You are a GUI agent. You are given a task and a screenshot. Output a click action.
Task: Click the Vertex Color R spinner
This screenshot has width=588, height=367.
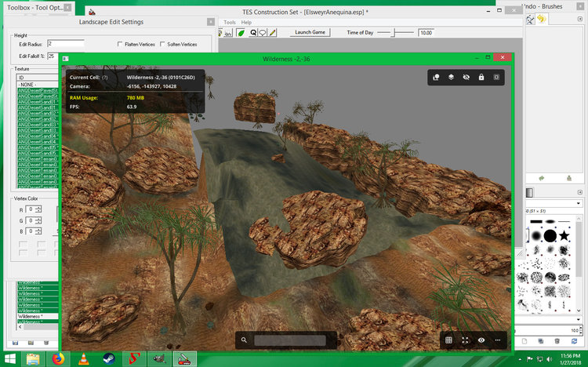(38, 209)
